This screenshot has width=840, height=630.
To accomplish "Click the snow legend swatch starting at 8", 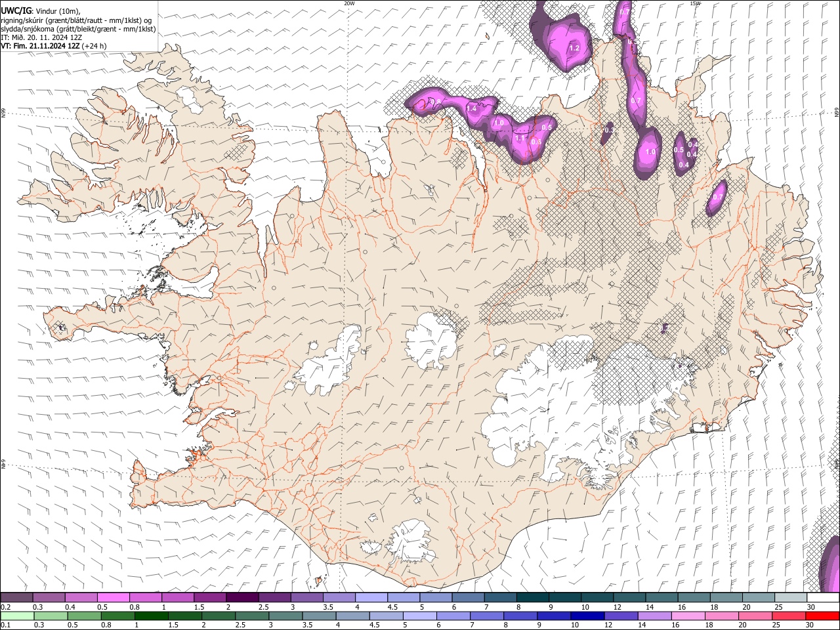I will 532,597.
